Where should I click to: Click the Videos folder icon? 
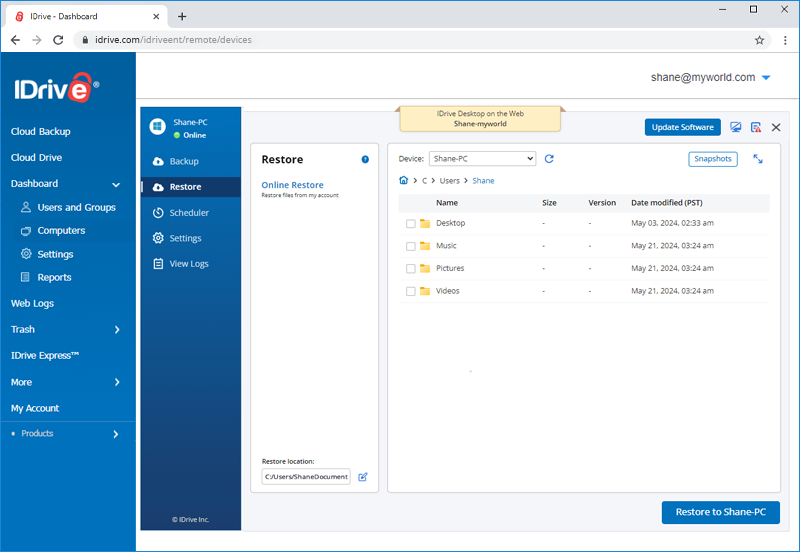click(425, 291)
